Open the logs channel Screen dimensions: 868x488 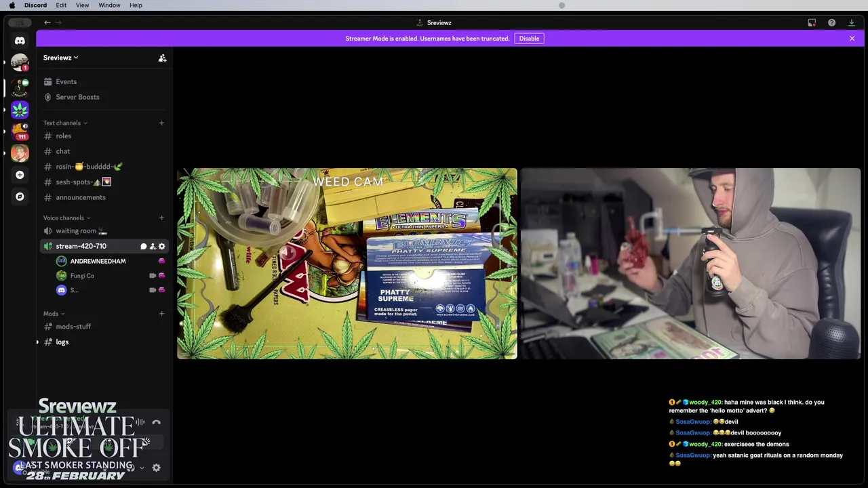coord(103,342)
